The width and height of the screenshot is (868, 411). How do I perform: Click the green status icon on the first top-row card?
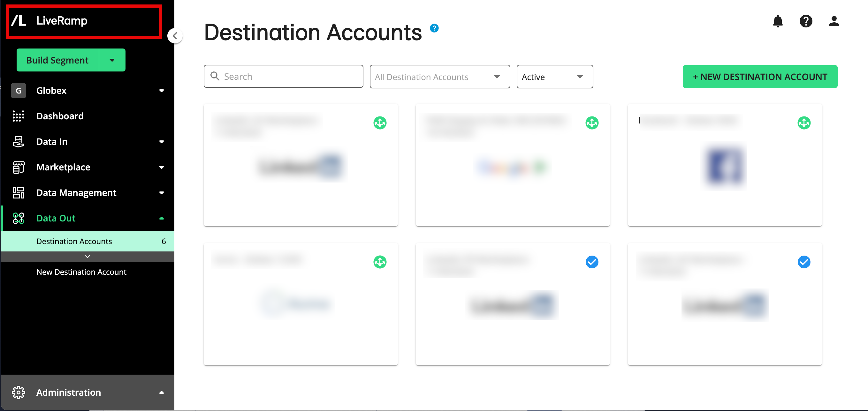click(380, 123)
